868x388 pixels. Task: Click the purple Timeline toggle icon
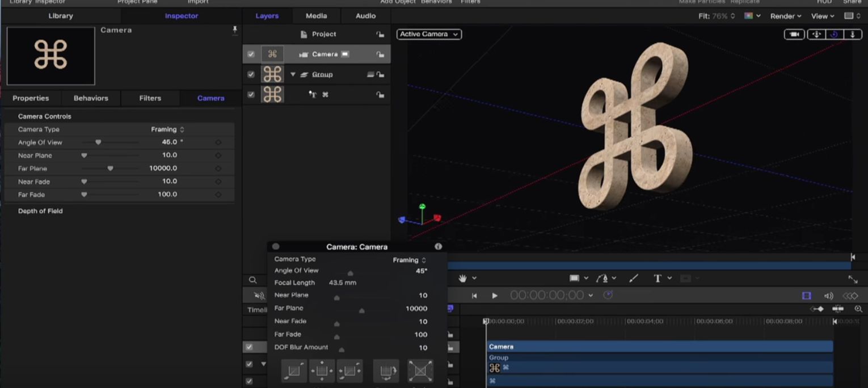(x=806, y=296)
